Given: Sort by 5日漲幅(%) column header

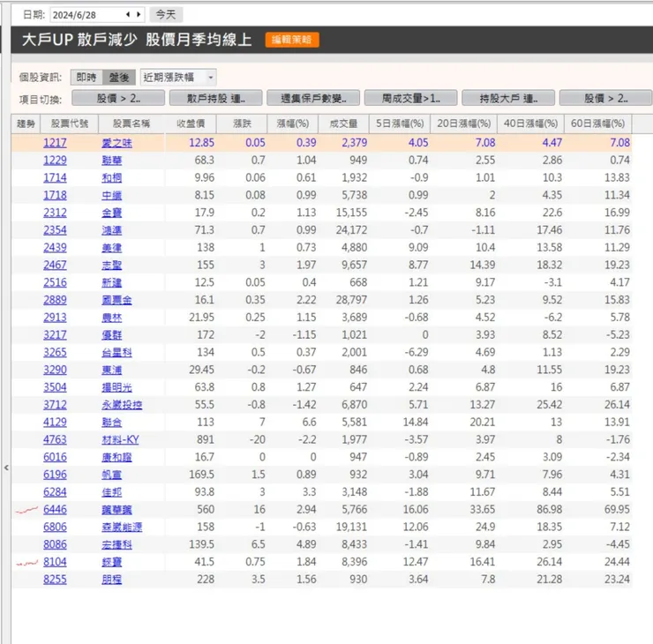Looking at the screenshot, I should pyautogui.click(x=400, y=124).
